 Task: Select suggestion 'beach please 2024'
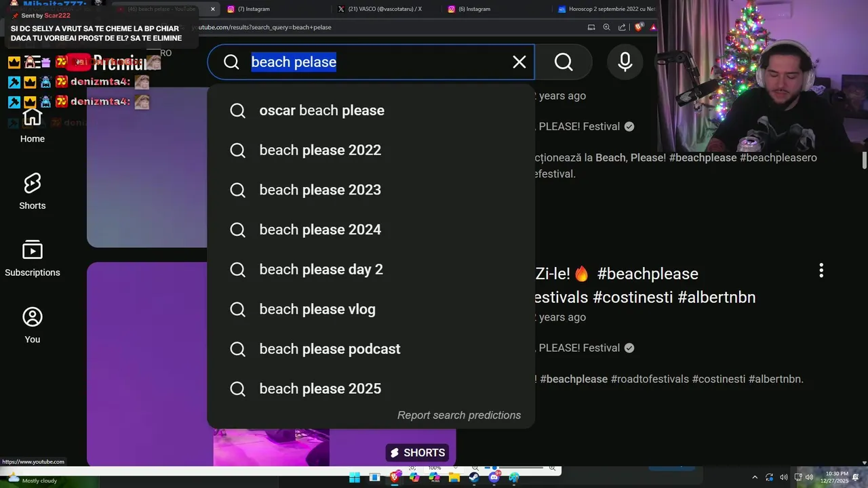point(370,230)
